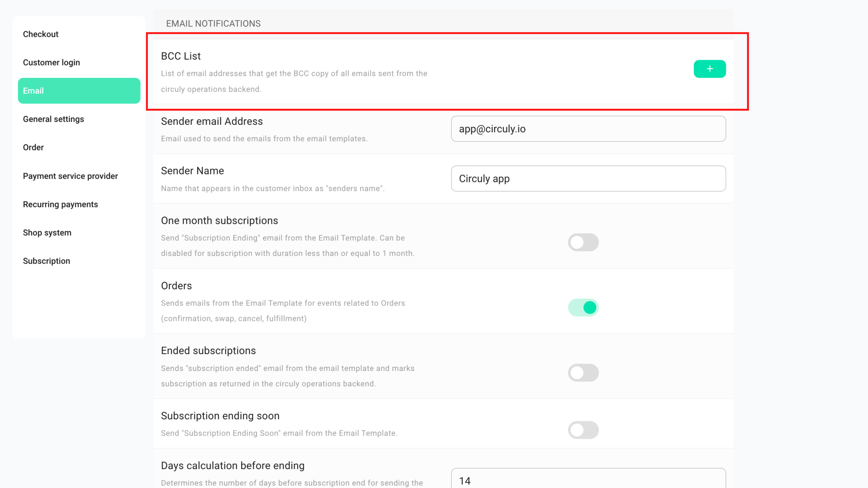
Task: Open the Checkout settings section
Action: point(41,34)
